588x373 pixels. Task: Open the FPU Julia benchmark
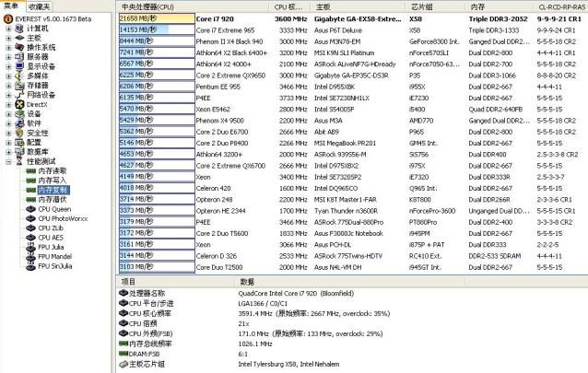point(53,247)
